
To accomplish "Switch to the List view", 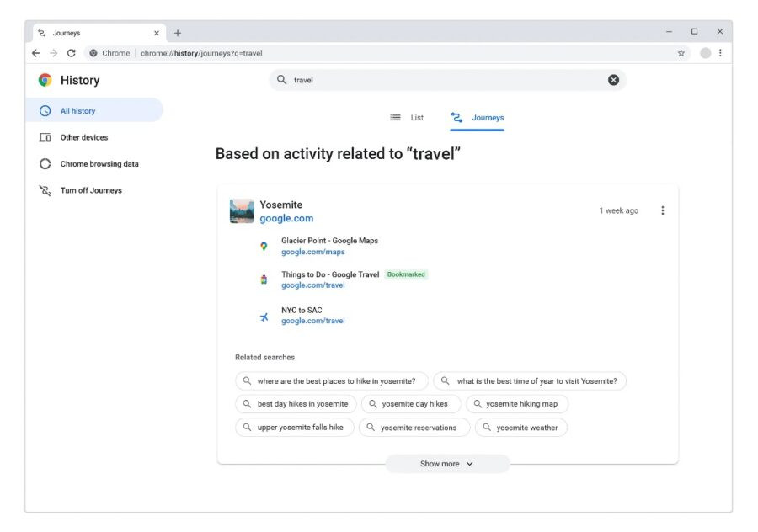I will 408,117.
